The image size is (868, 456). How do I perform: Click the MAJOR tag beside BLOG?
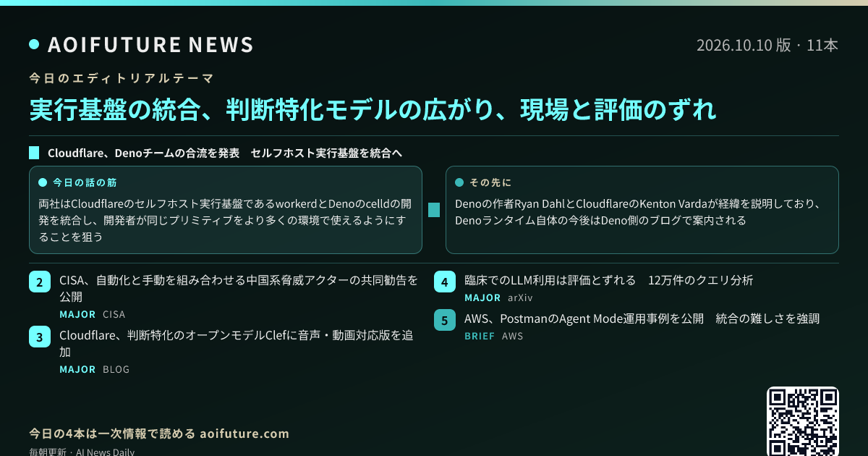77,369
